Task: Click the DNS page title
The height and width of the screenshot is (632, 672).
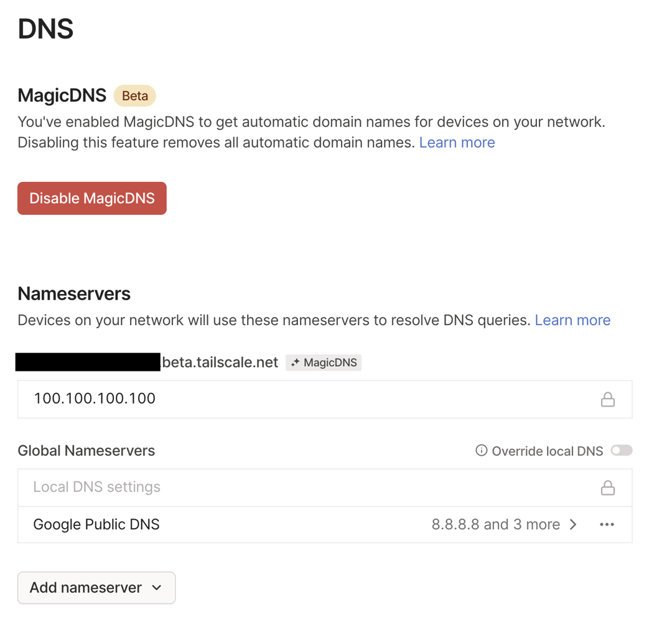Action: pos(45,29)
